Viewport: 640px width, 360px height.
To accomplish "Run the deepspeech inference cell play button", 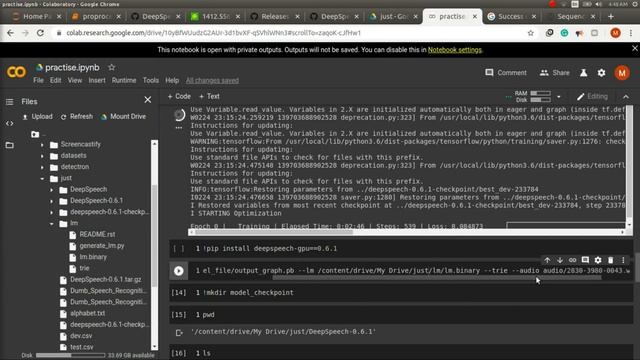I will click(178, 271).
